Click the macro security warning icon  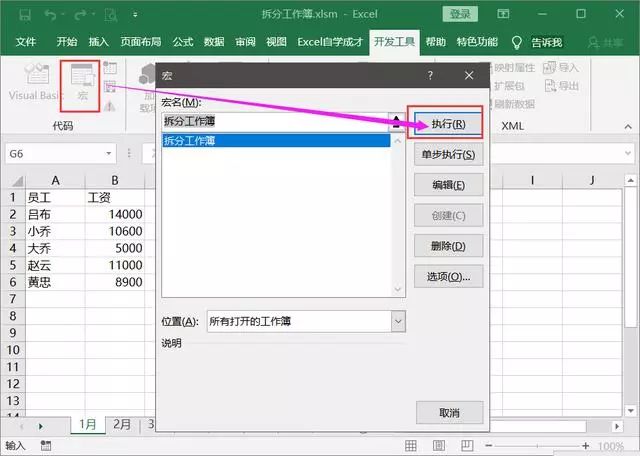[109, 106]
